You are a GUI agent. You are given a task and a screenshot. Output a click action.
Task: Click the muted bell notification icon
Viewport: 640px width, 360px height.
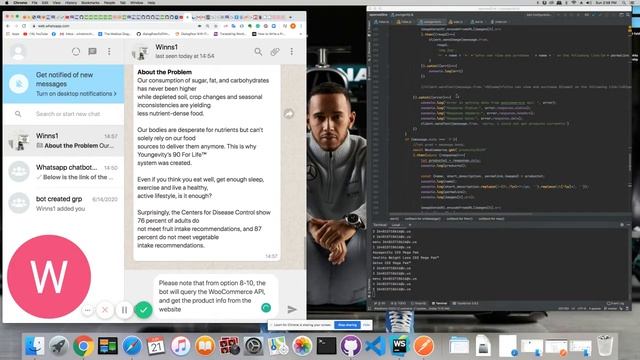click(x=19, y=84)
